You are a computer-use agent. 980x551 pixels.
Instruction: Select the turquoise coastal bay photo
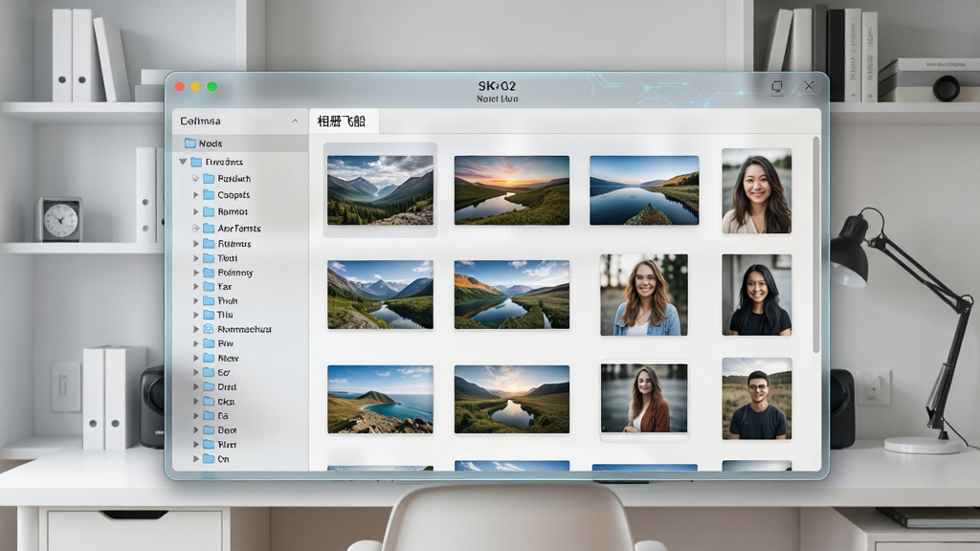[380, 399]
